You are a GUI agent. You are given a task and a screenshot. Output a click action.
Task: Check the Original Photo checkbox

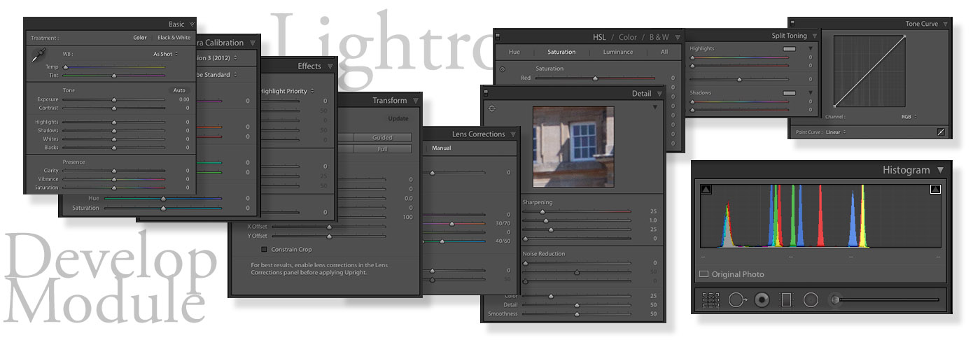[x=704, y=274]
